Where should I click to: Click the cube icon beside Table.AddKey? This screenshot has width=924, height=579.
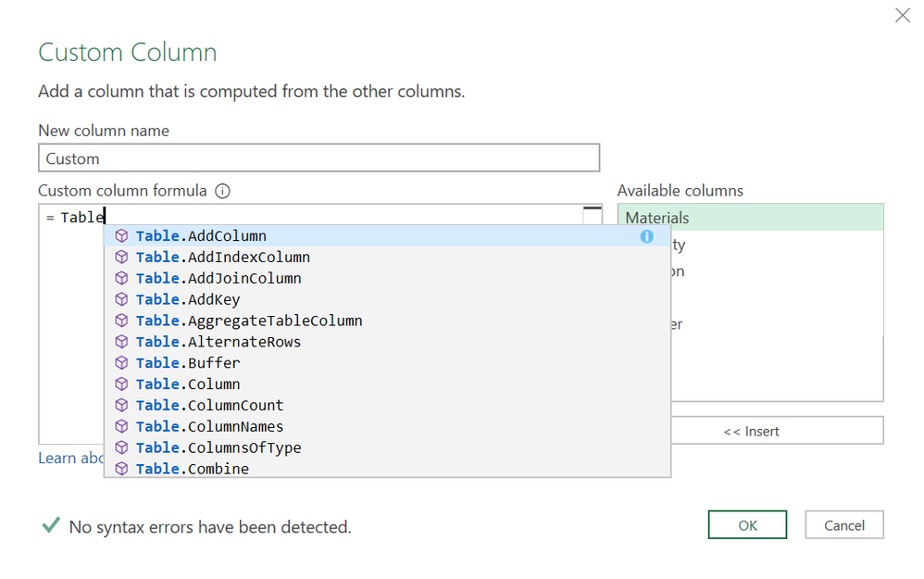tap(121, 299)
